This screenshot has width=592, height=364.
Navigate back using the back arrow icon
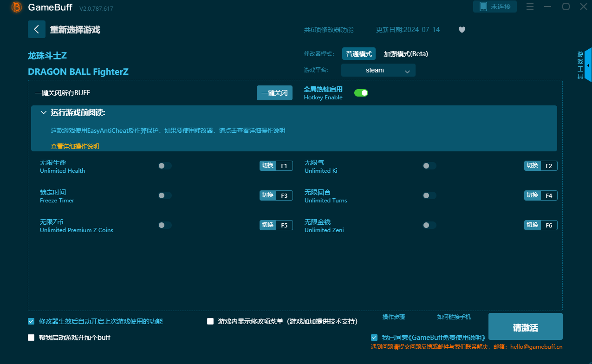(x=37, y=29)
